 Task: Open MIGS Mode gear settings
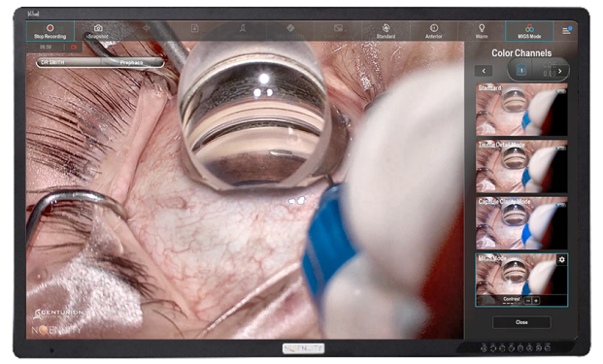coord(562,260)
